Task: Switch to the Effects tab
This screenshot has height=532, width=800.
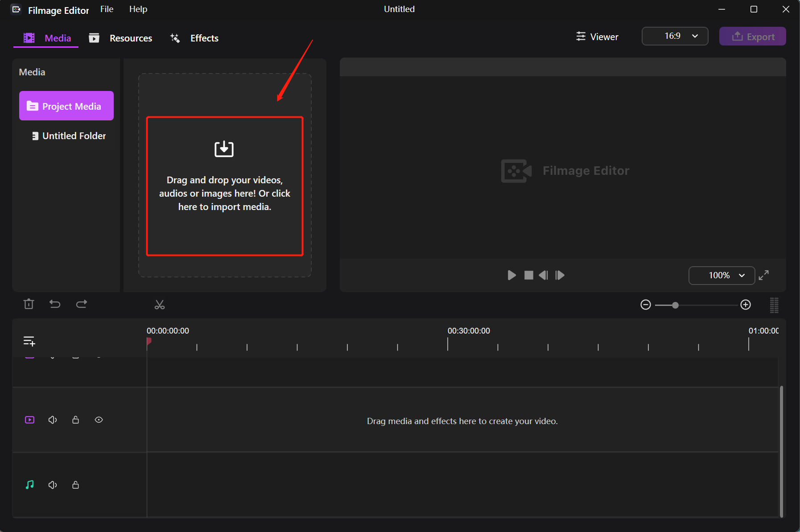Action: point(195,38)
